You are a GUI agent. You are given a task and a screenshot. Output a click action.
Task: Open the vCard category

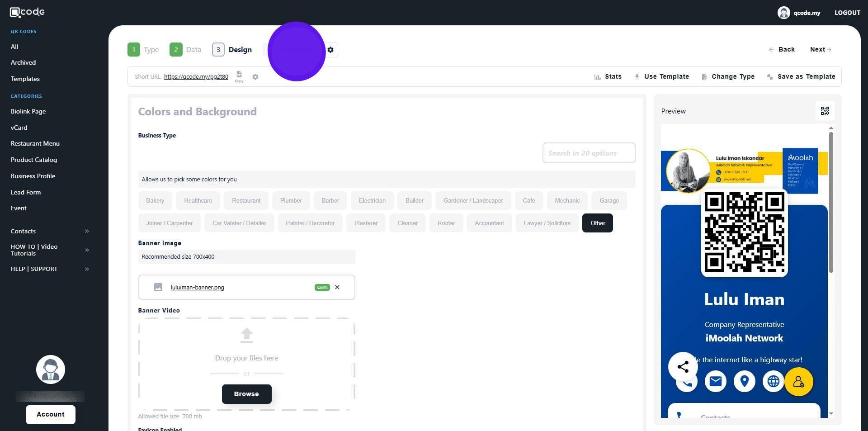[x=19, y=128]
